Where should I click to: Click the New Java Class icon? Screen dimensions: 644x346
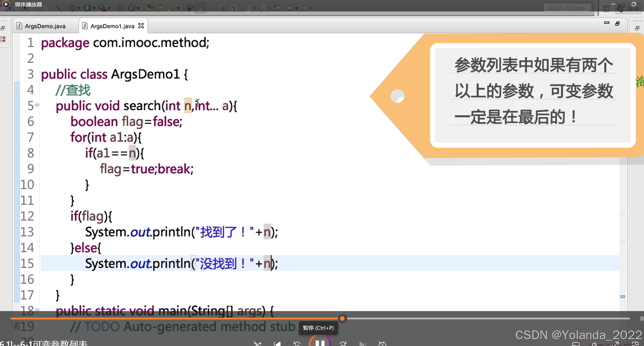click(x=131, y=8)
